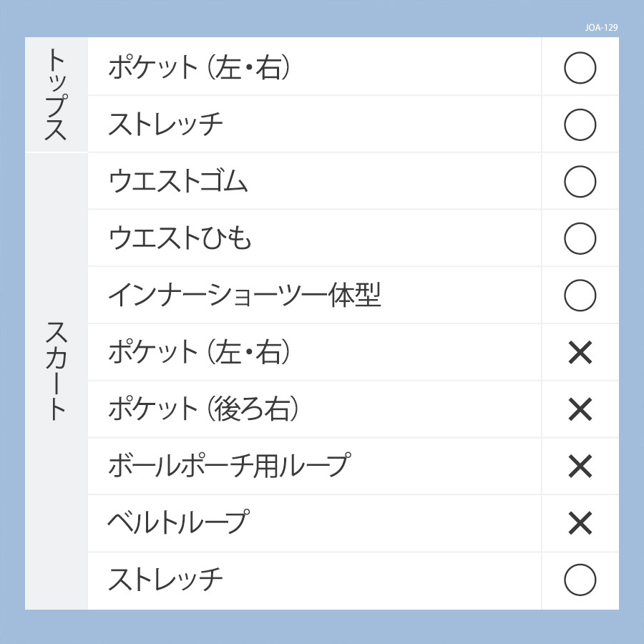Click the X next to ボールポーチ用ループ
Image resolution: width=644 pixels, height=644 pixels.
580,466
